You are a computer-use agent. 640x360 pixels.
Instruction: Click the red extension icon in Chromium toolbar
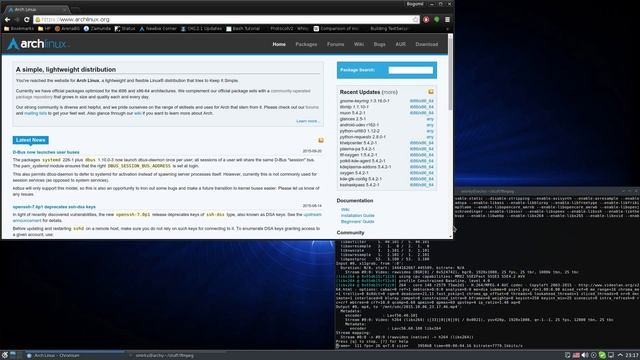pyautogui.click(x=426, y=19)
